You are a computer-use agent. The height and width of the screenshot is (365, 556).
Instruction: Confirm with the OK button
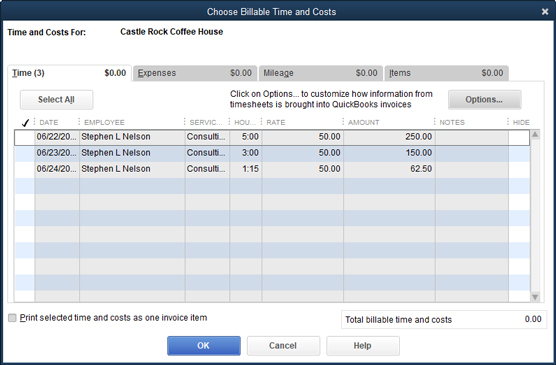[204, 346]
